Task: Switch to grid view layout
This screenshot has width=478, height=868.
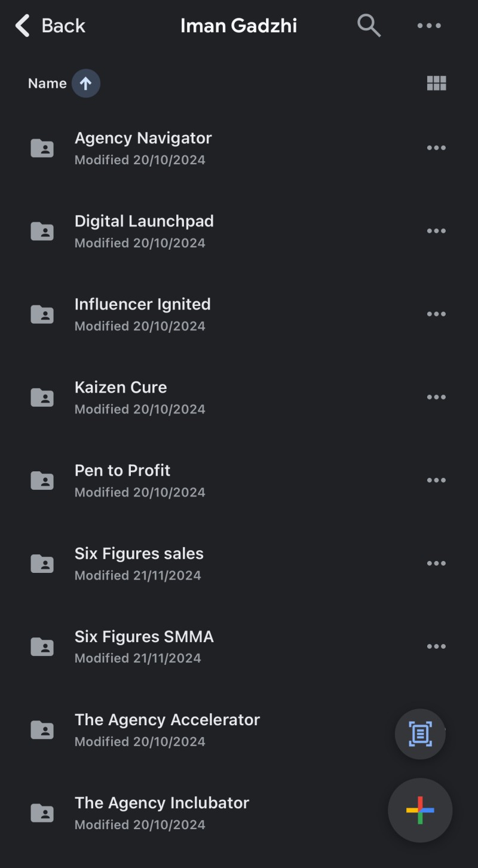Action: point(436,83)
